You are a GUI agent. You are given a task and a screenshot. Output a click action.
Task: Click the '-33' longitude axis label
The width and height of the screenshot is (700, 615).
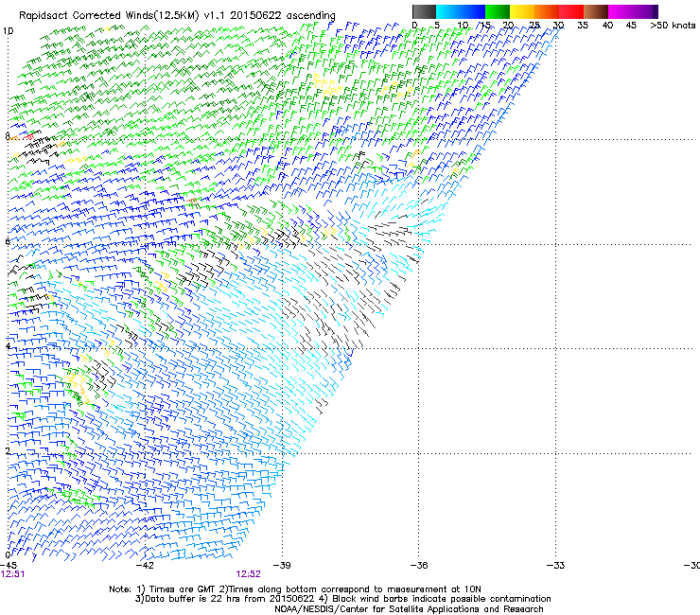tap(555, 565)
